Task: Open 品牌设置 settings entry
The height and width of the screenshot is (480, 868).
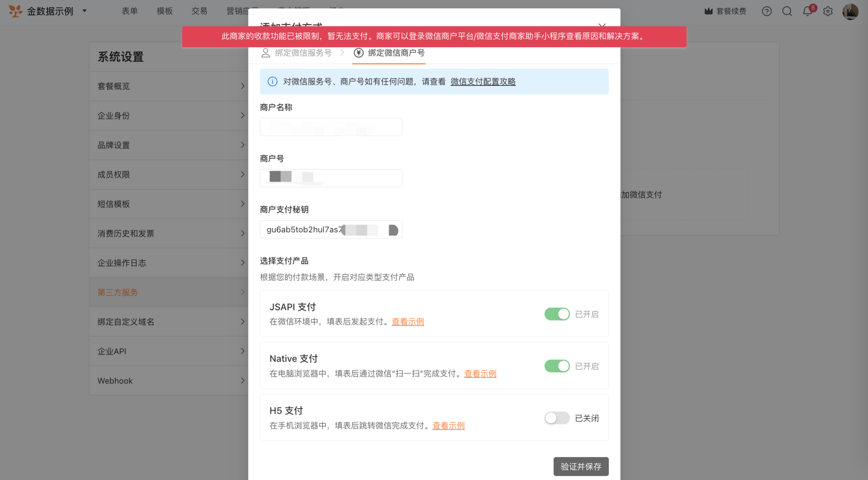Action: click(x=169, y=145)
